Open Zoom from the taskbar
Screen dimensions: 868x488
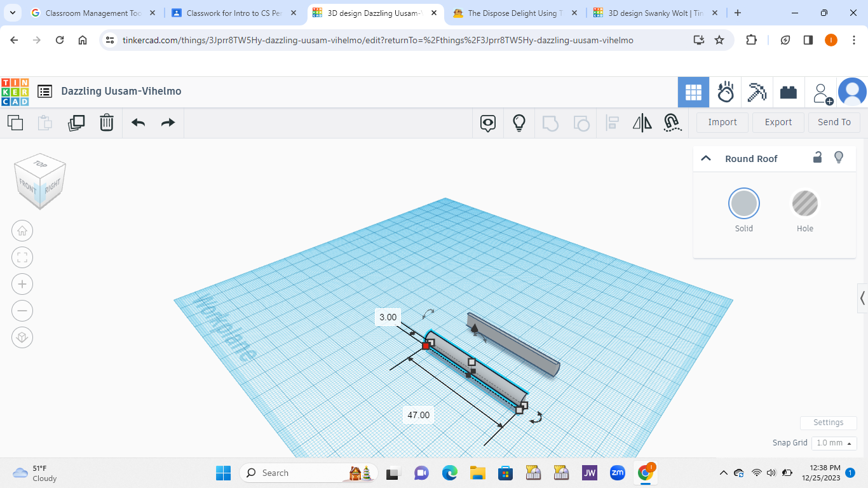617,473
